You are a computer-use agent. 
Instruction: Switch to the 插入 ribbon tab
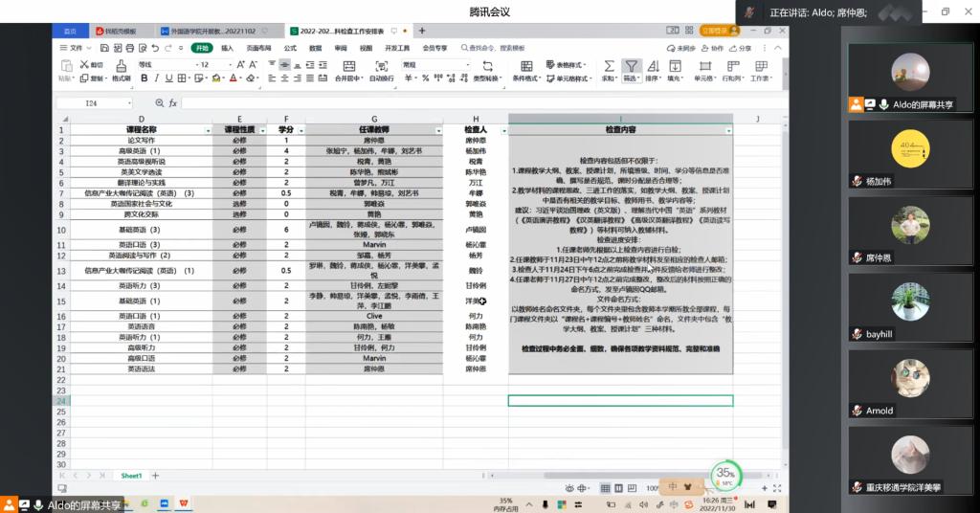pos(227,48)
